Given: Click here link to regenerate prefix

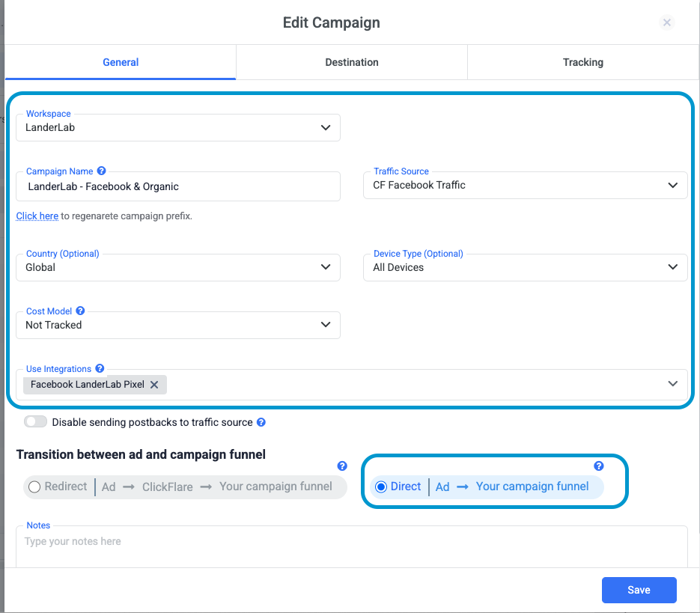Looking at the screenshot, I should (x=37, y=216).
